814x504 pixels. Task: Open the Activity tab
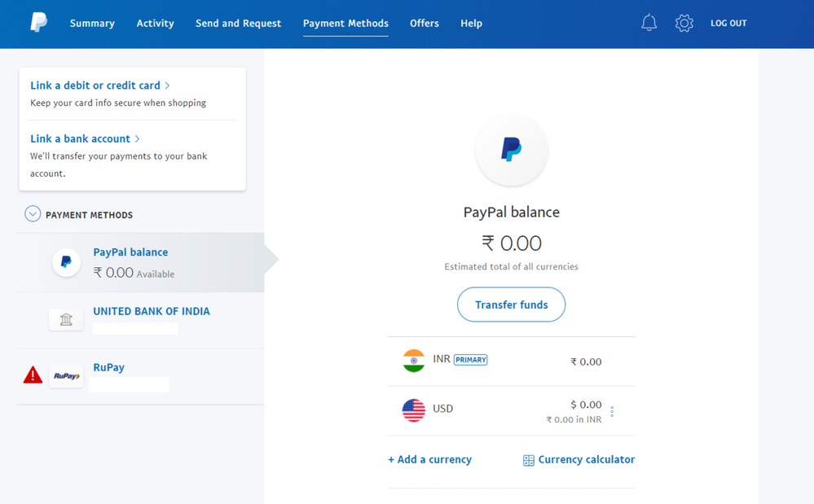point(155,24)
